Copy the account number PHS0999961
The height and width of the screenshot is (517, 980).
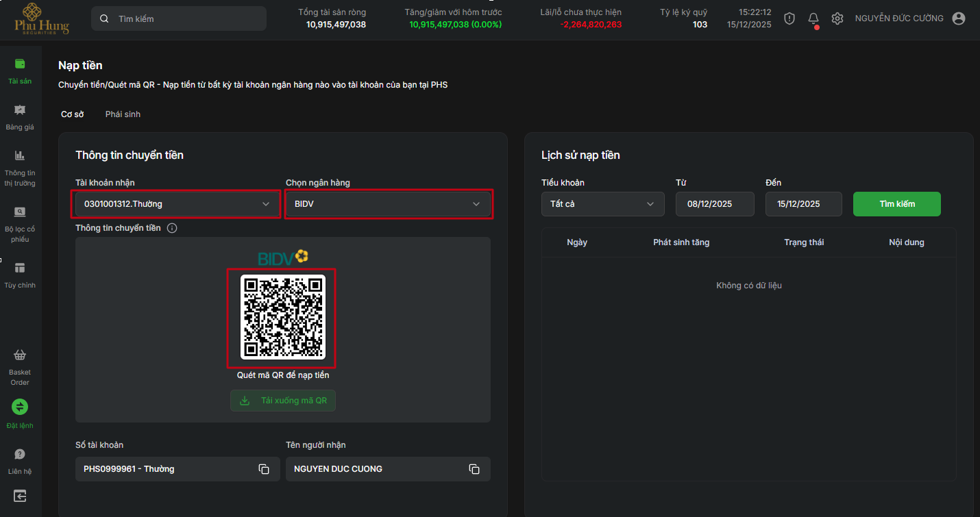click(264, 469)
